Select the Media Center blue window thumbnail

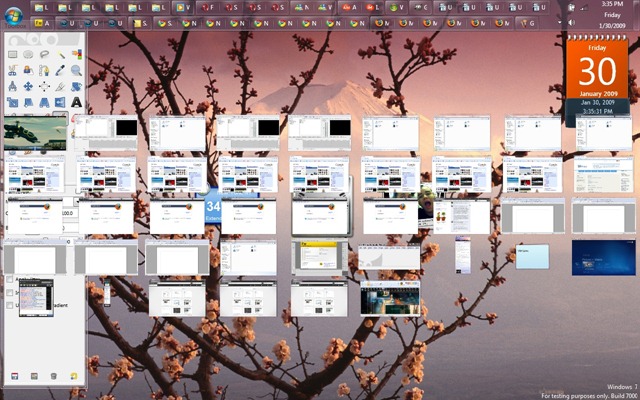[x=603, y=258]
